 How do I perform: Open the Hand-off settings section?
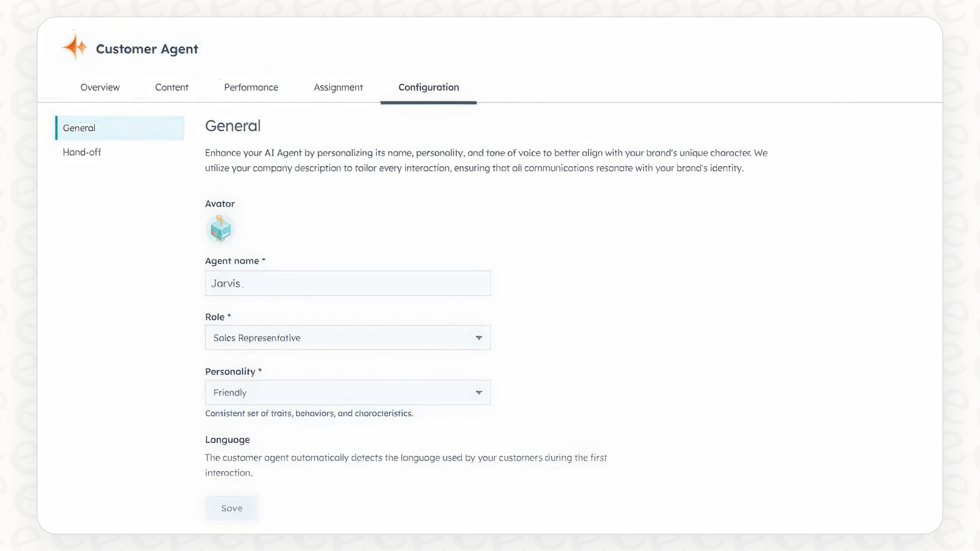pyautogui.click(x=82, y=152)
